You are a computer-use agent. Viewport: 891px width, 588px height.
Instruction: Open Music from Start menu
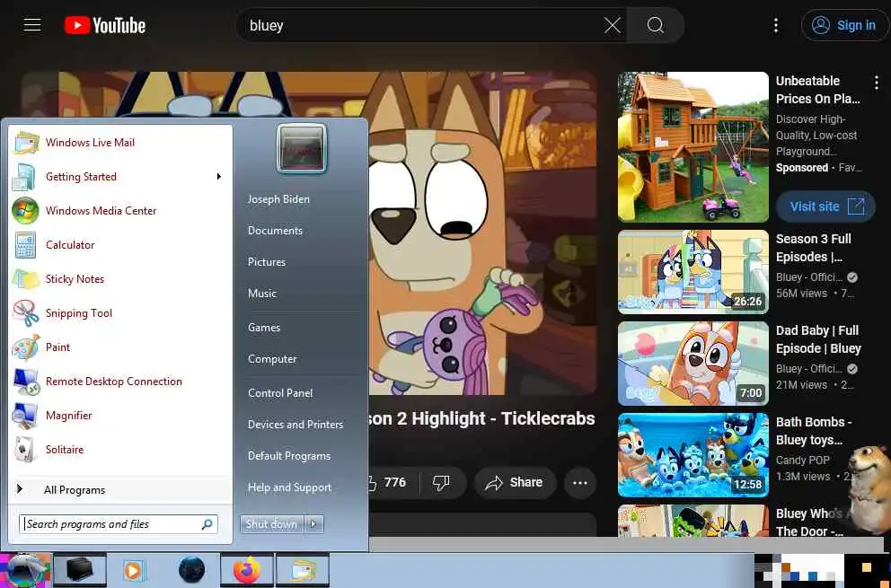pos(262,294)
